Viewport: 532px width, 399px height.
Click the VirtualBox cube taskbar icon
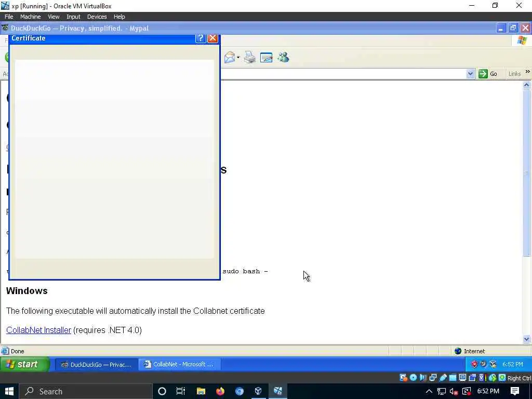coord(258,391)
